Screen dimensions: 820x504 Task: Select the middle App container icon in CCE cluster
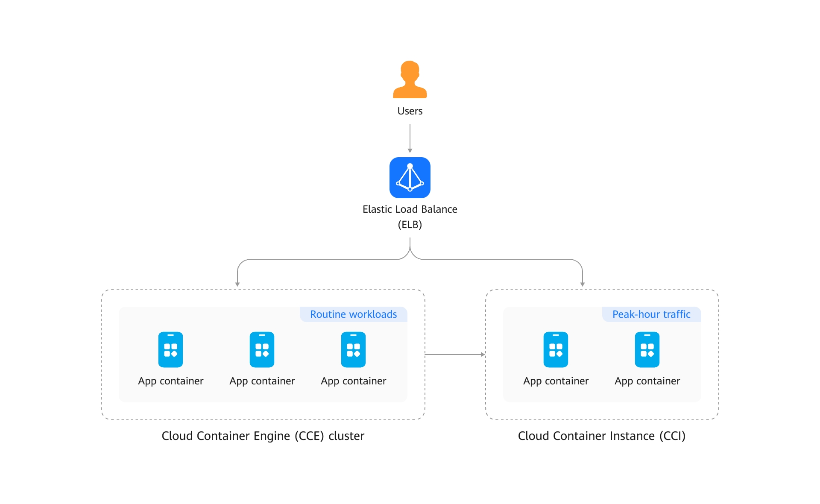click(x=262, y=349)
